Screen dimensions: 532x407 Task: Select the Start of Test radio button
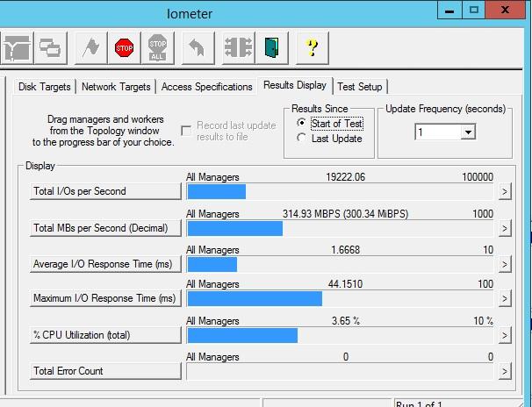[301, 123]
